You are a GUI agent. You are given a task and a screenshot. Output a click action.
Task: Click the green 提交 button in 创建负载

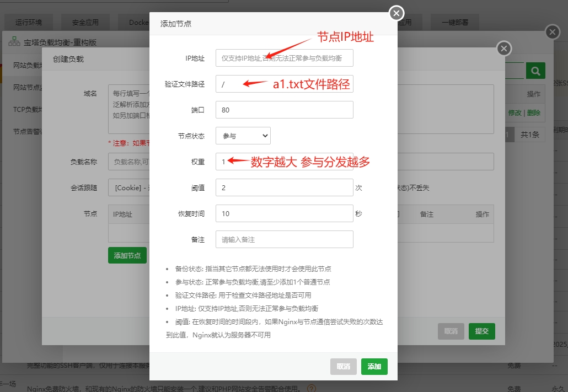482,331
